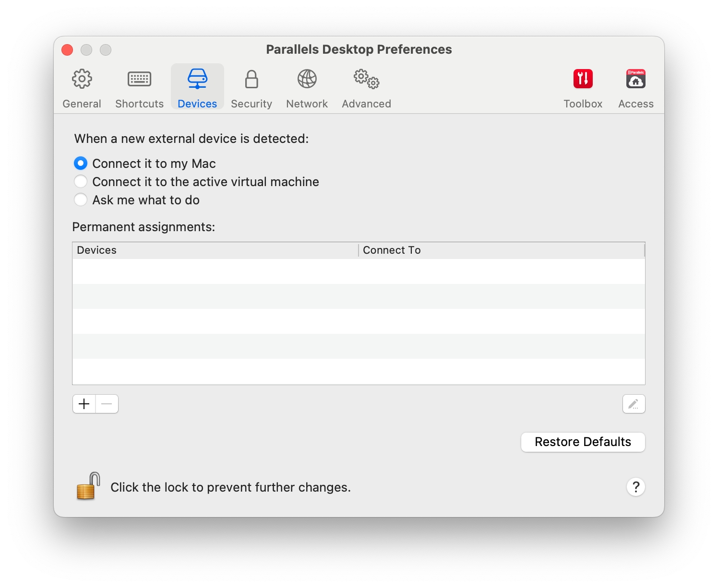Image resolution: width=718 pixels, height=588 pixels.
Task: Open Security preferences padlock icon
Action: (251, 79)
